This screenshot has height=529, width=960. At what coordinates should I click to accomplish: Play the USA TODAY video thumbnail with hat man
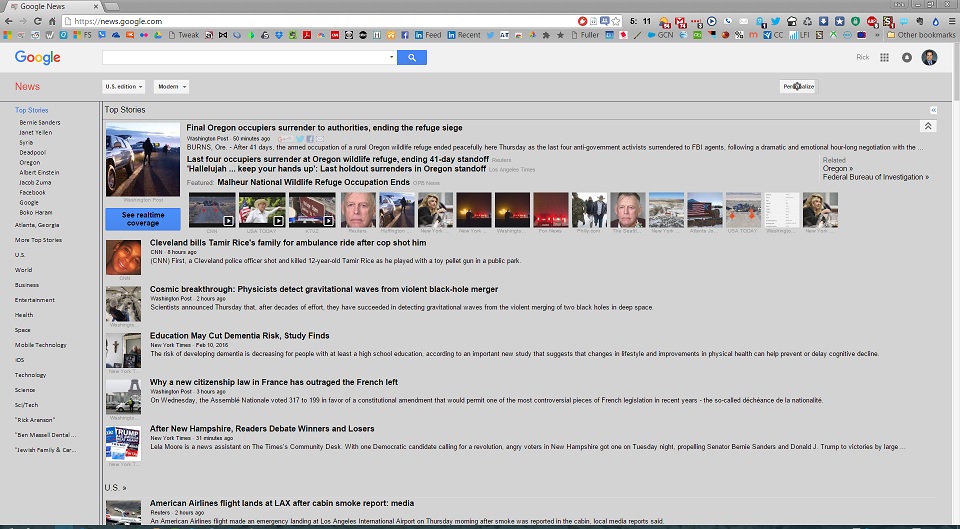tap(261, 210)
